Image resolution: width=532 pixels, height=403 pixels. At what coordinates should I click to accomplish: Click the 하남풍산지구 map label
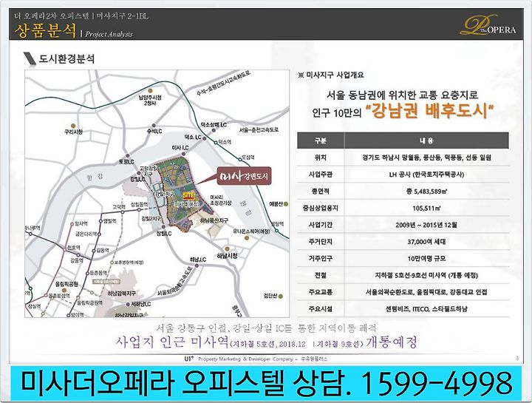click(x=214, y=220)
